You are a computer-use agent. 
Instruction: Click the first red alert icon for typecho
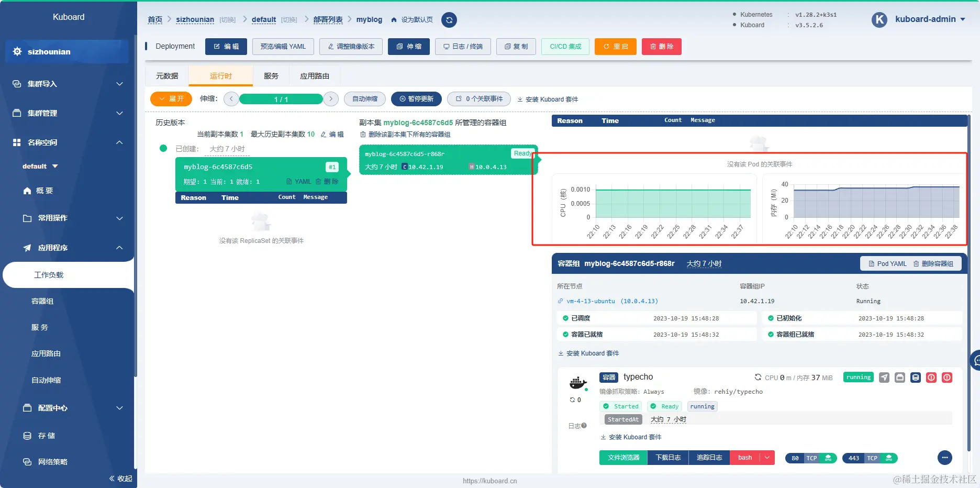pos(931,378)
